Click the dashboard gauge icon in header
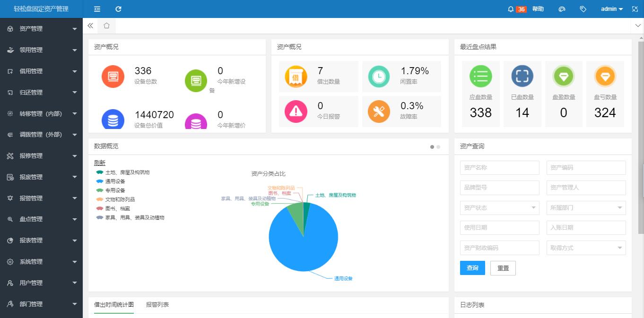This screenshot has width=644, height=318. point(562,9)
